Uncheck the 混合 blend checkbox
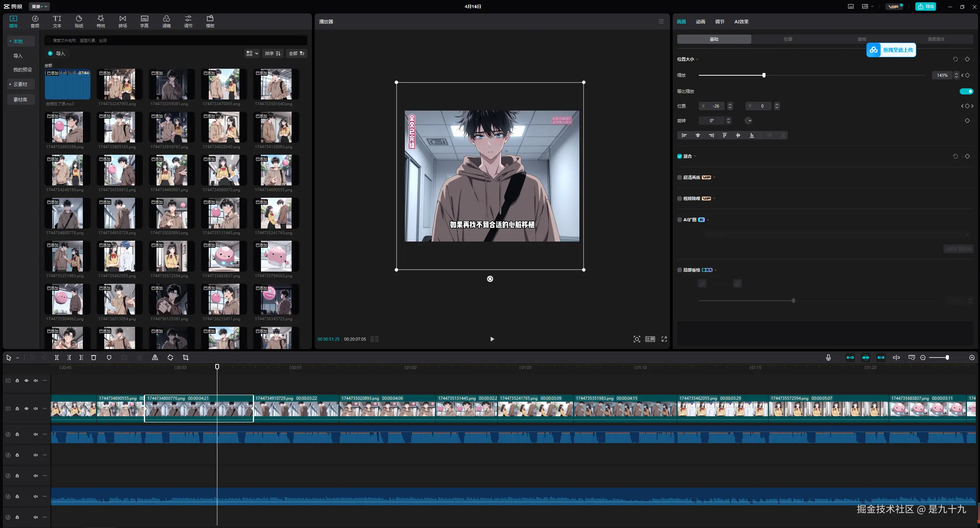 pyautogui.click(x=680, y=156)
